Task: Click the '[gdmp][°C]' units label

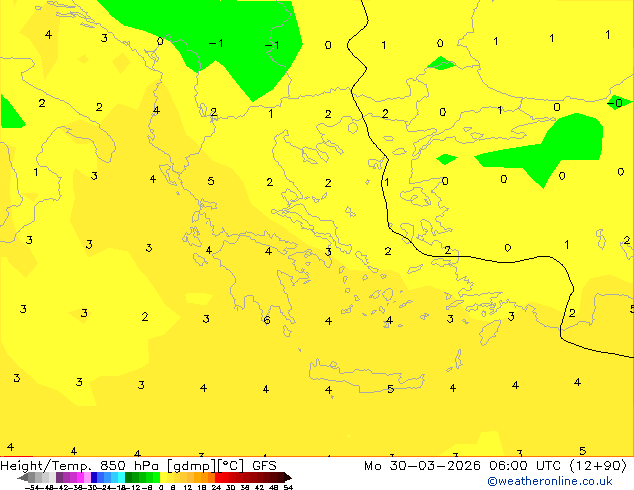Action: [x=205, y=466]
